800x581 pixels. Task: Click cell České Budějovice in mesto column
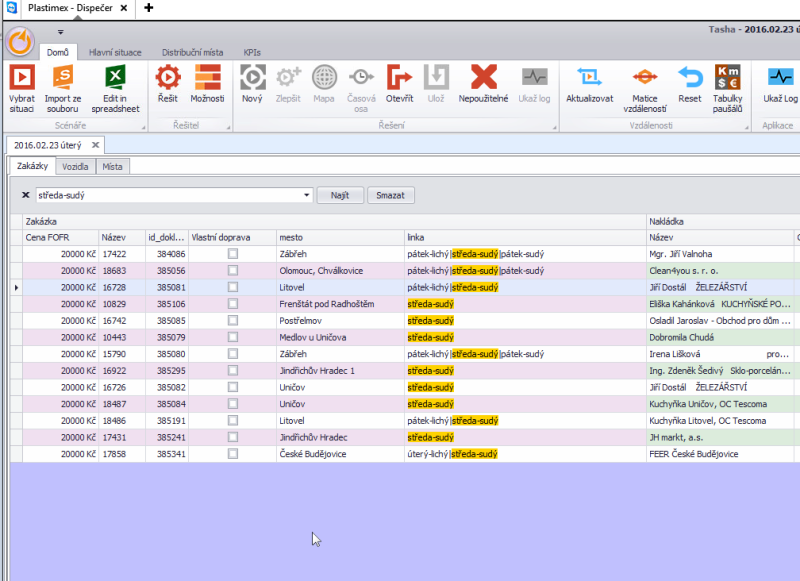point(340,454)
